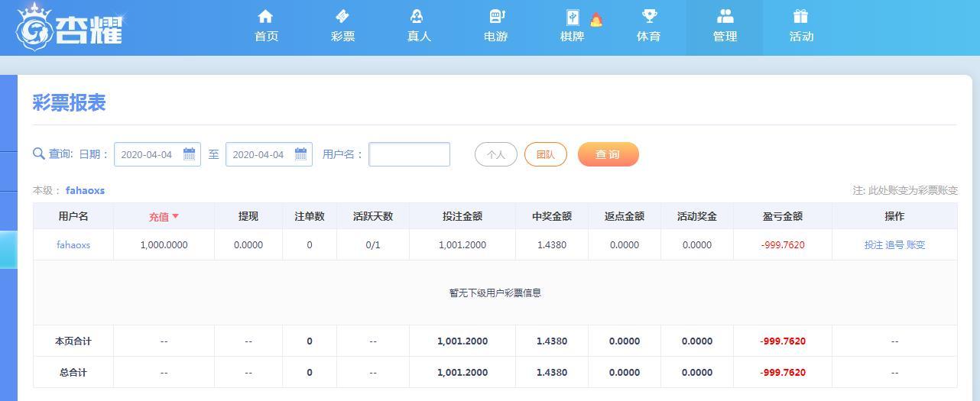The height and width of the screenshot is (401, 980).
Task: Go to 真人 menu label
Action: coord(419,36)
